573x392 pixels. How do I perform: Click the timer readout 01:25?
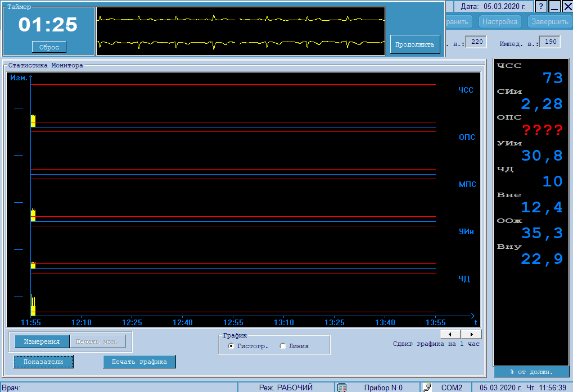(x=48, y=25)
